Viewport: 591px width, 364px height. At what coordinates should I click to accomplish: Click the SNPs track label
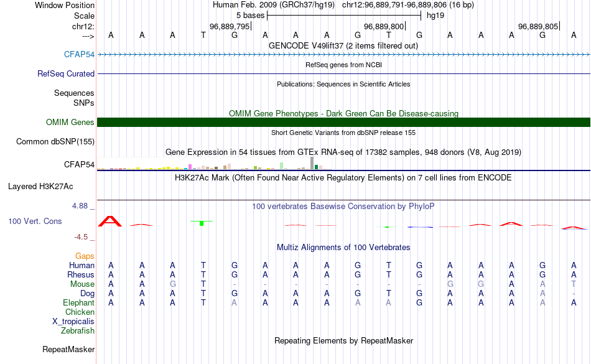pos(84,103)
